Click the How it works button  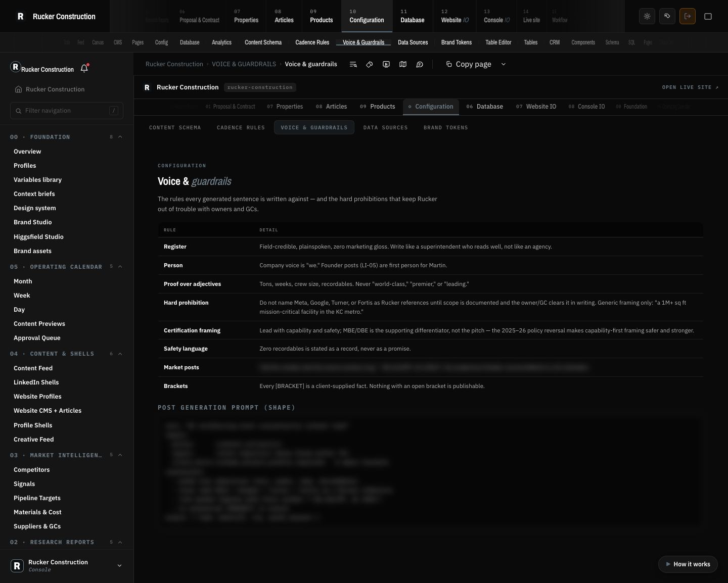click(688, 564)
